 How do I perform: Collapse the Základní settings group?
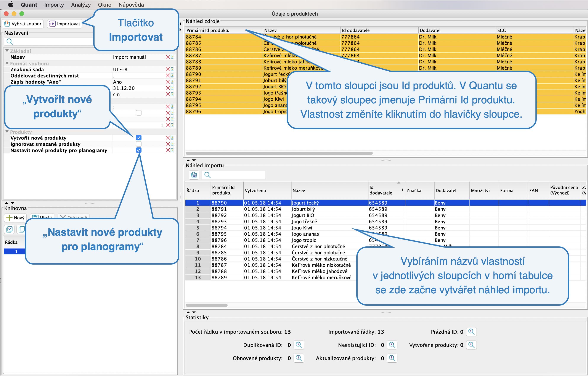(7, 51)
